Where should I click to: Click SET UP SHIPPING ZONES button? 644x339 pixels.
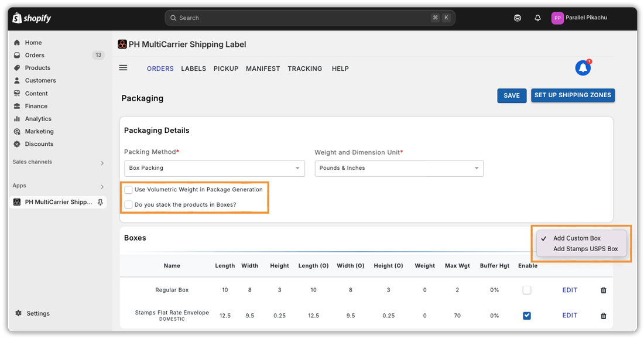coord(573,95)
